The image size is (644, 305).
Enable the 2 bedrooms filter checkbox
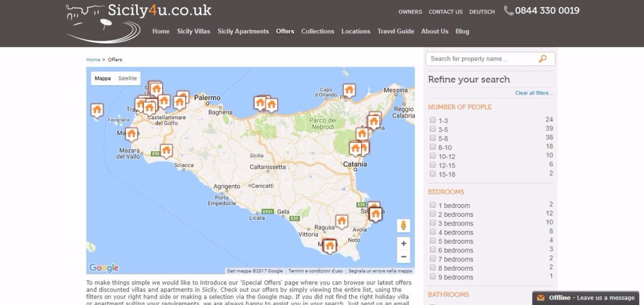(x=433, y=214)
